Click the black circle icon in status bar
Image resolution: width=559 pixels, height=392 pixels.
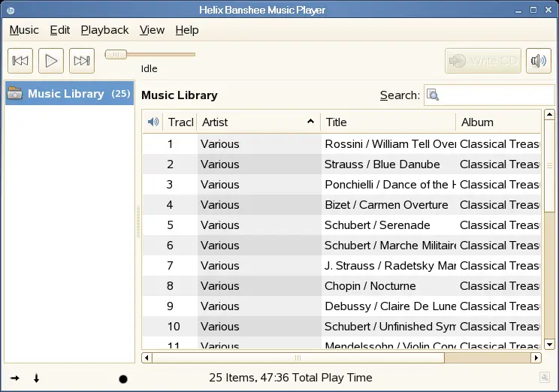point(123,378)
